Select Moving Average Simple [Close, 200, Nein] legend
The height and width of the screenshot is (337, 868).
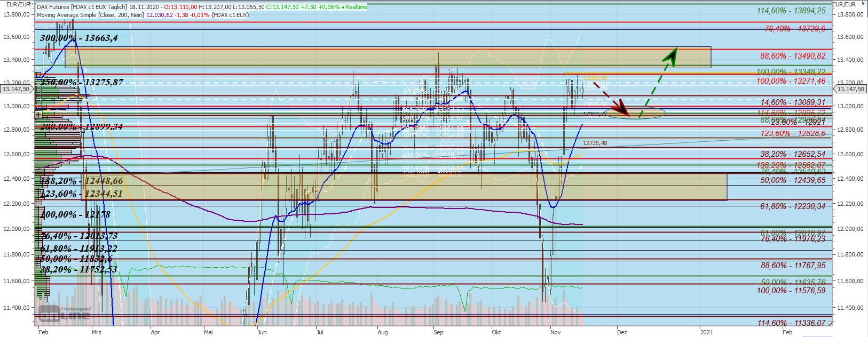pos(90,15)
